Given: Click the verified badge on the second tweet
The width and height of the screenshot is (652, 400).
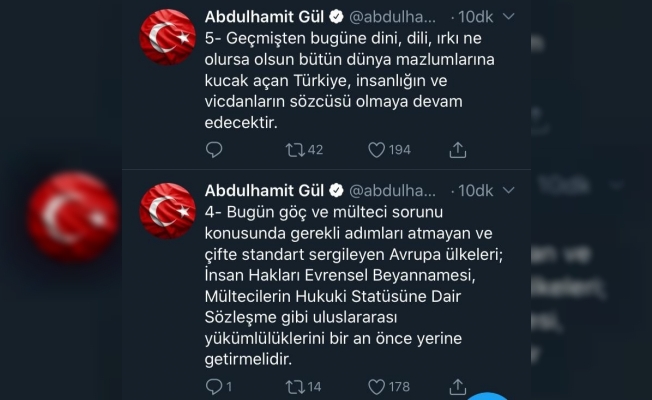Looking at the screenshot, I should point(337,190).
